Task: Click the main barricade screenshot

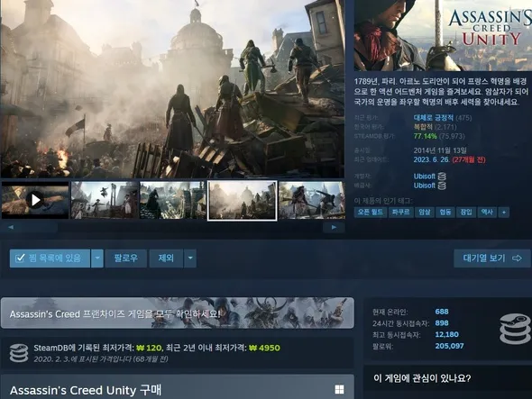Action: click(172, 89)
